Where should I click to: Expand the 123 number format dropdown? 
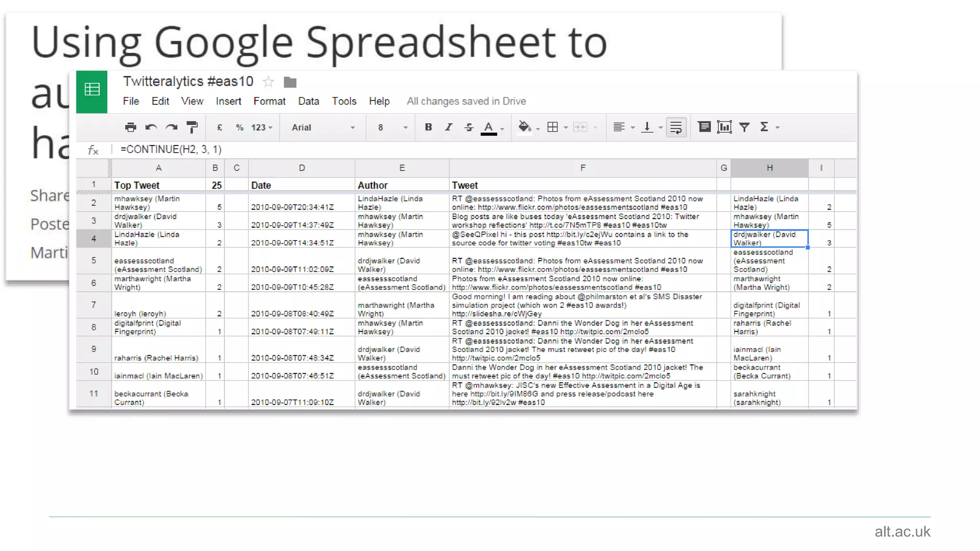click(x=261, y=127)
